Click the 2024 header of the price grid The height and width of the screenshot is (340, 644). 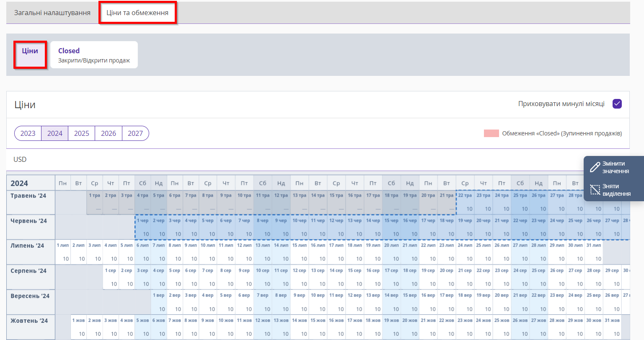(31, 183)
